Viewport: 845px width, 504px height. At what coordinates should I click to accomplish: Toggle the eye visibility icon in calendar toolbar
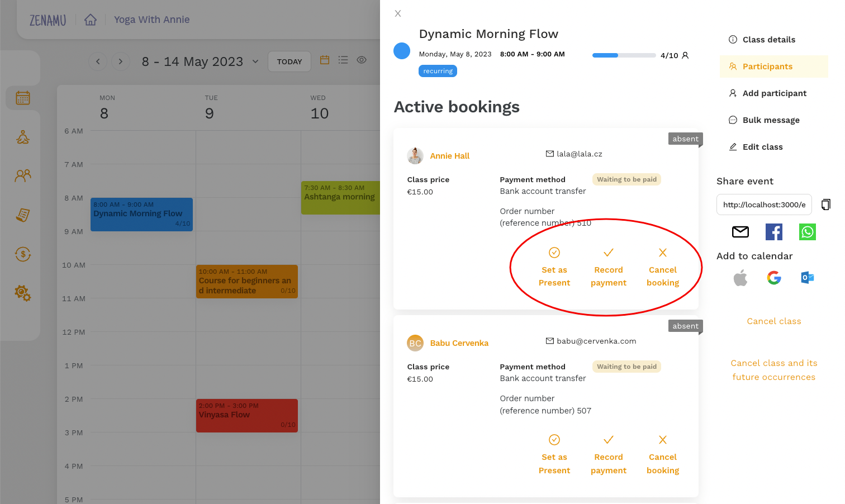(362, 60)
